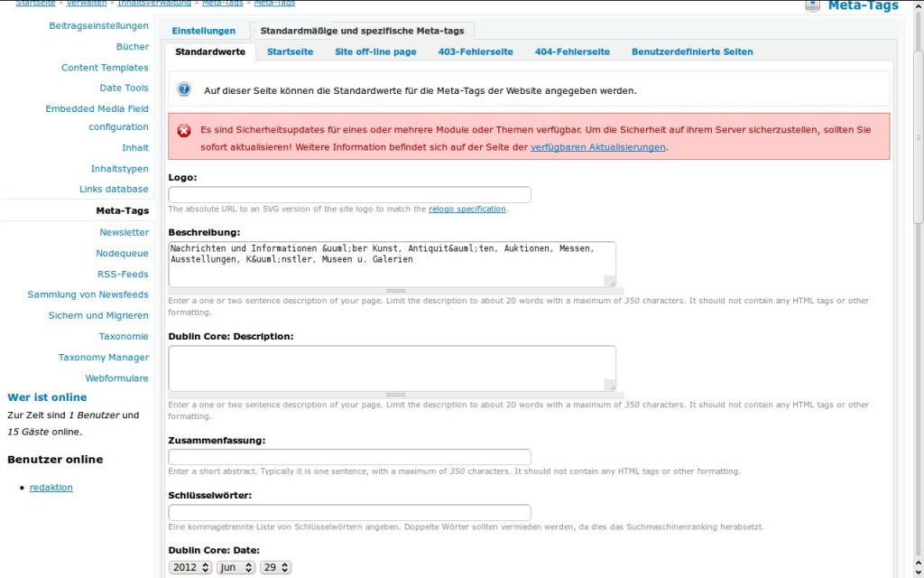This screenshot has width=924, height=578.
Task: Click into the Schlüsselwörter text field
Action: (x=349, y=512)
